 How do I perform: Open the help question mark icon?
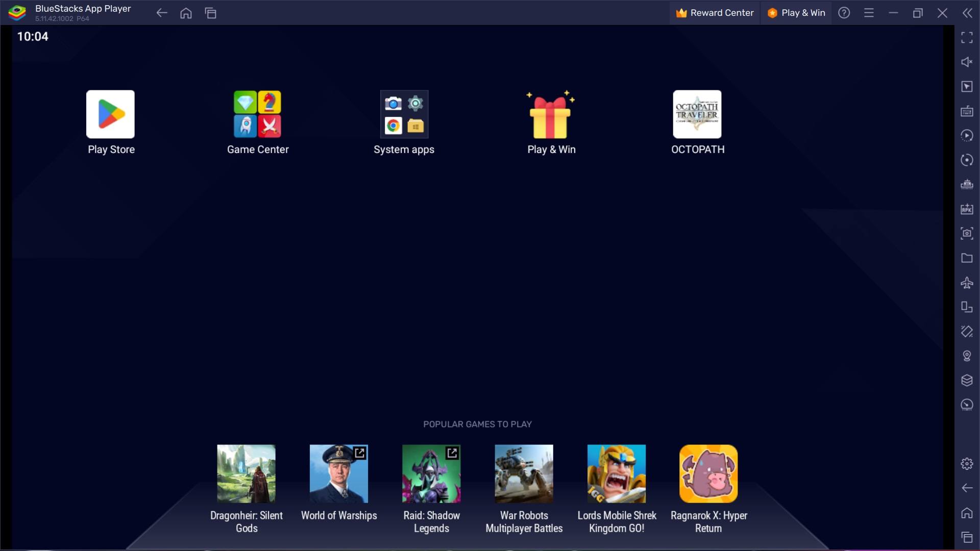844,13
